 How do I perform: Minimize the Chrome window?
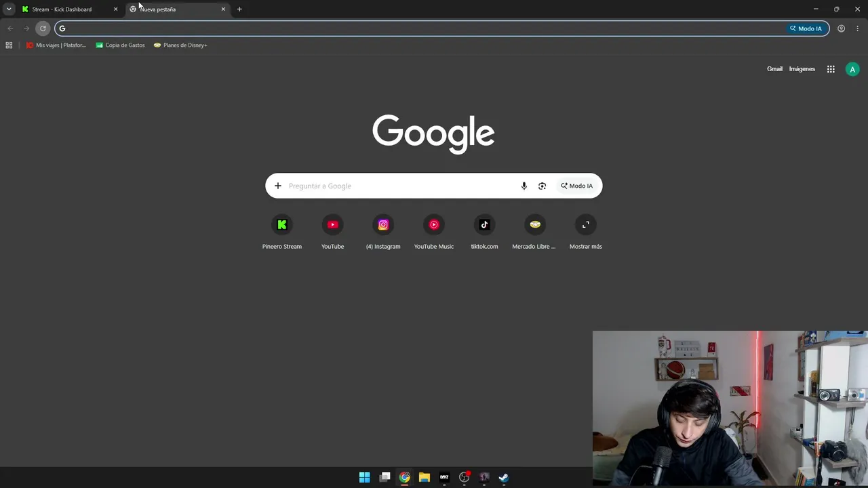click(x=816, y=9)
